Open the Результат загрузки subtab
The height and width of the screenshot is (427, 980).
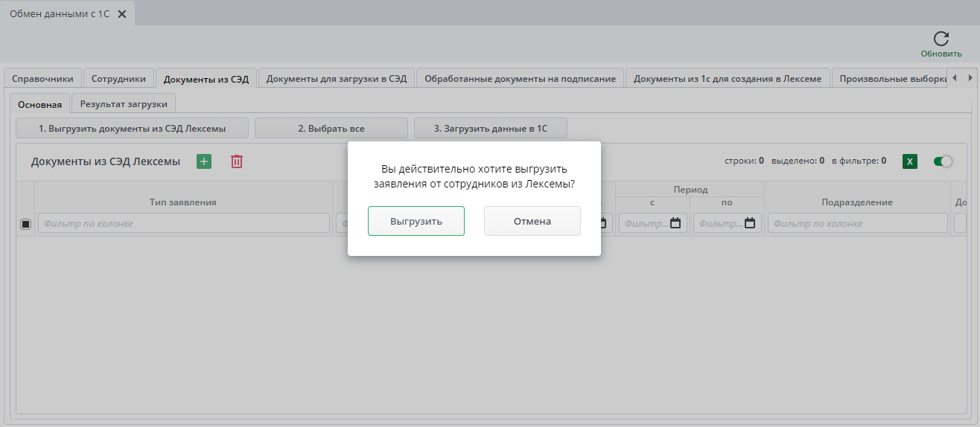[x=124, y=104]
